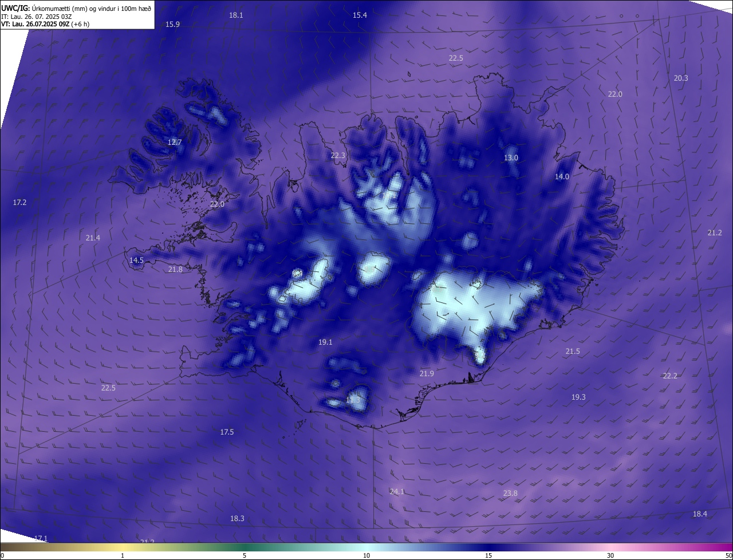
Task: Click the value 21.5 on the map
Action: click(573, 351)
